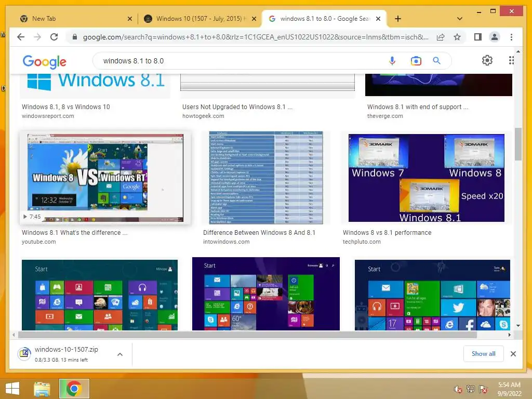Click the Chrome taskbar icon
The width and height of the screenshot is (532, 399).
74,389
